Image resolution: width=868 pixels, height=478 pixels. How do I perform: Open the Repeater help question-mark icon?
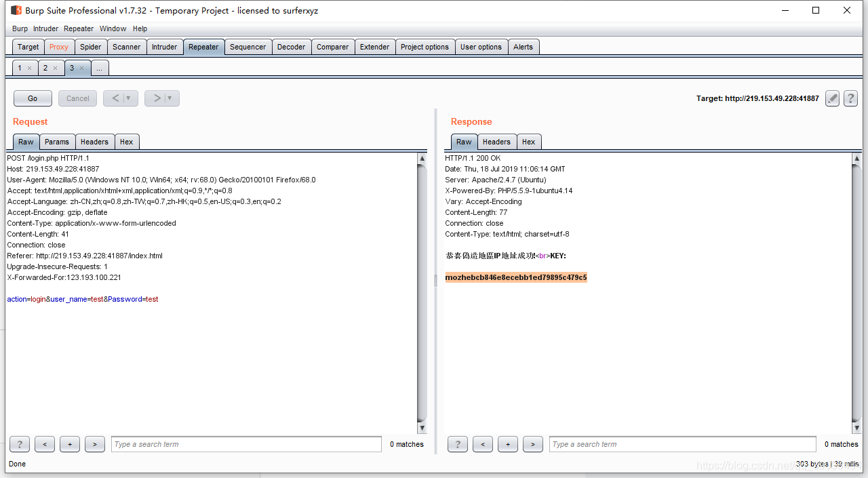tap(850, 98)
